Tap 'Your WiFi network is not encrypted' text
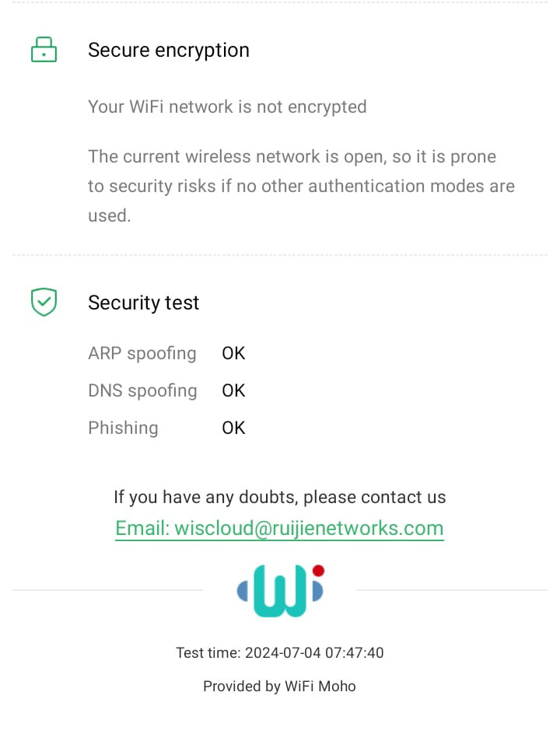Viewport: 560px width, 734px height. [x=227, y=107]
